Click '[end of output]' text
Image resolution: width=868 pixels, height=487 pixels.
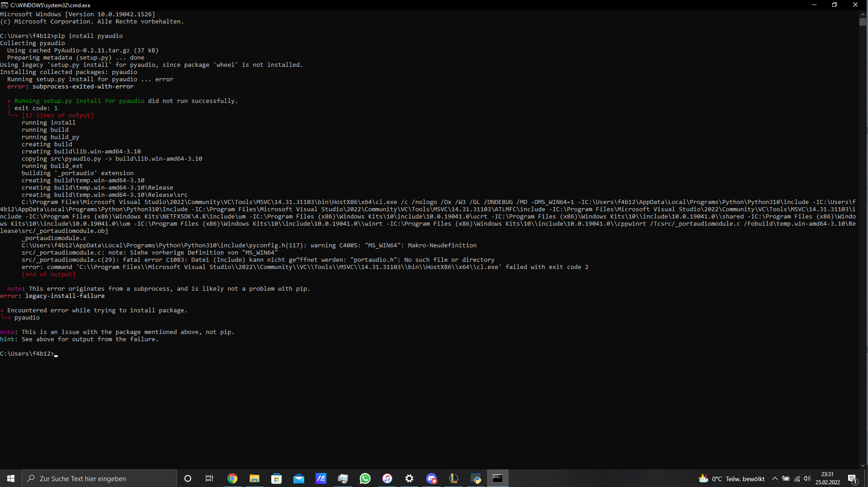coord(49,274)
